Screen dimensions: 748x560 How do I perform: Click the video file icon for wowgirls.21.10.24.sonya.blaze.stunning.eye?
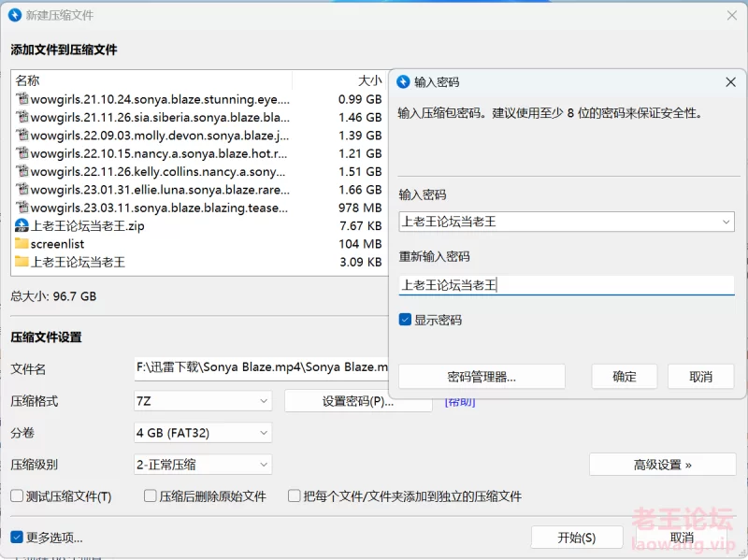point(22,99)
